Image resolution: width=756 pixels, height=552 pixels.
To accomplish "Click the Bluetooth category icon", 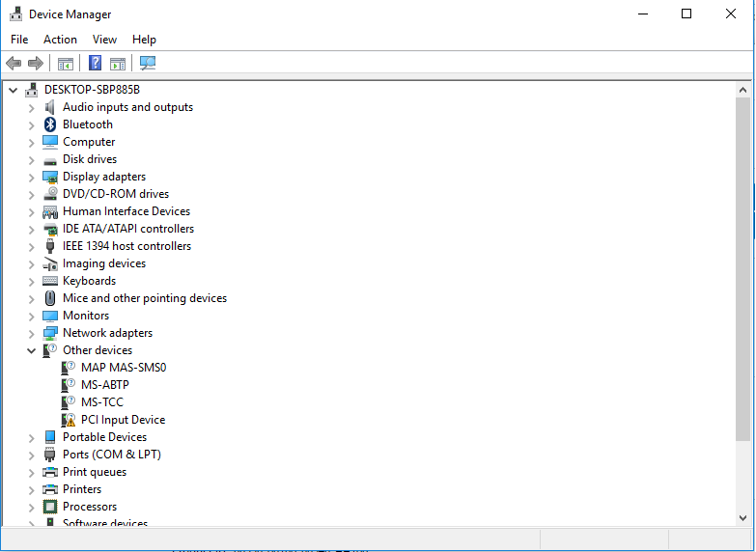I will tap(49, 124).
